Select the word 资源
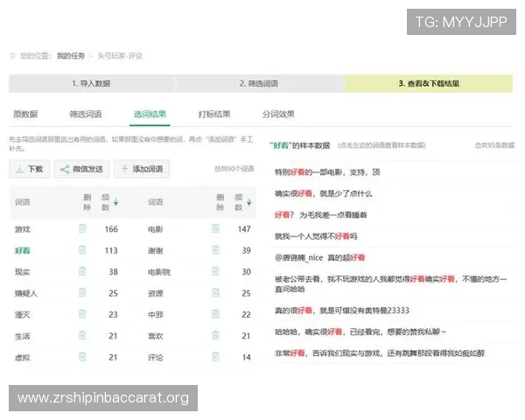This screenshot has height=420, width=525. [x=156, y=293]
